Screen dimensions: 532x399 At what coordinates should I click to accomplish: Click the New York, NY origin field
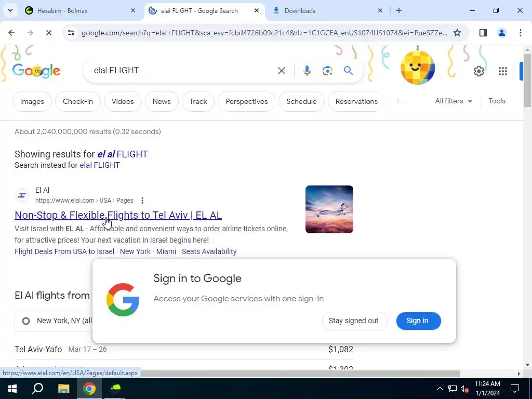click(54, 321)
